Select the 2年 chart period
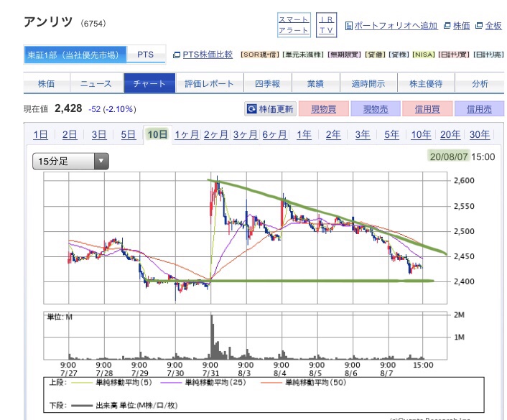Viewport: 507px width, 420px height. click(x=333, y=134)
